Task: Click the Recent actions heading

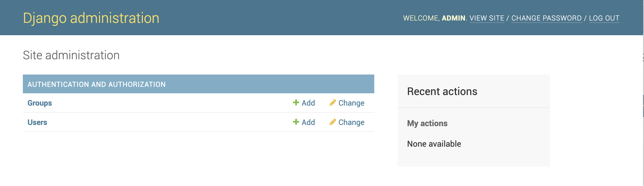Action: [x=442, y=92]
